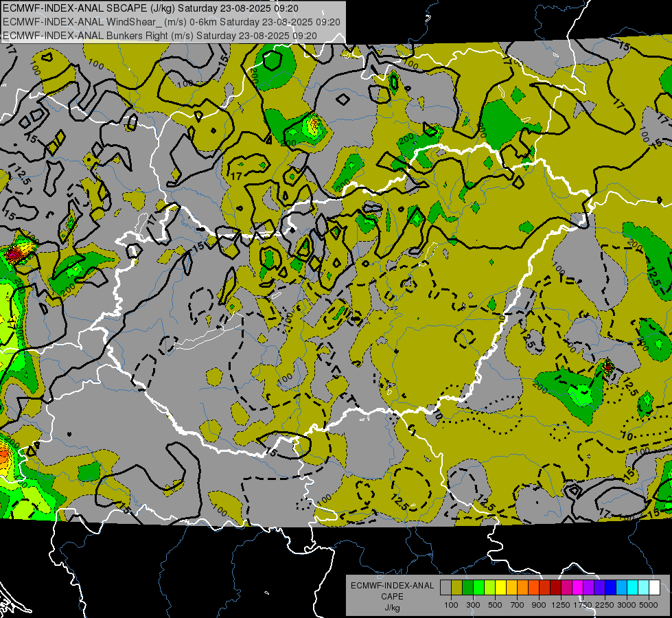Click the 300 tick label under legend

[x=473, y=605]
